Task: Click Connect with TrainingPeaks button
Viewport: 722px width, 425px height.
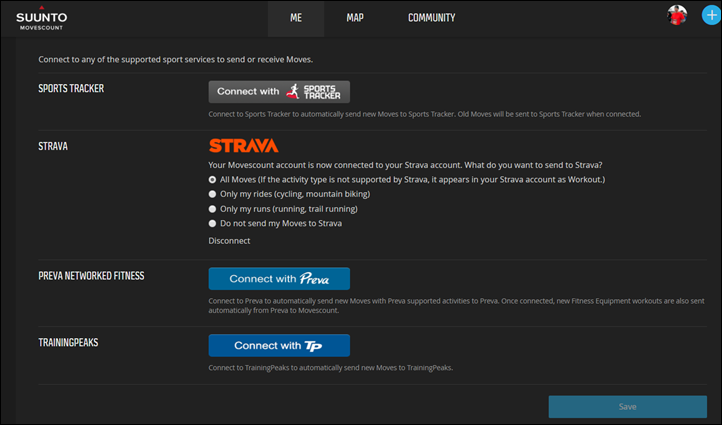Action: (279, 345)
